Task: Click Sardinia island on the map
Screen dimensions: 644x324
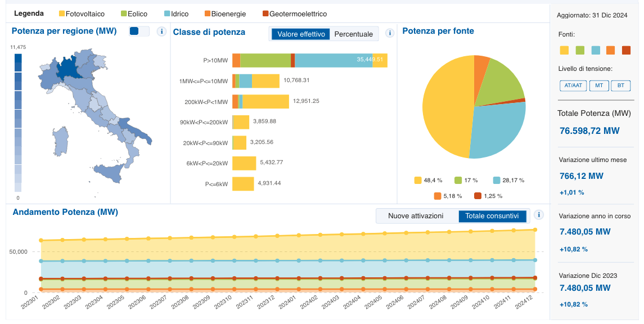Action: coord(60,141)
